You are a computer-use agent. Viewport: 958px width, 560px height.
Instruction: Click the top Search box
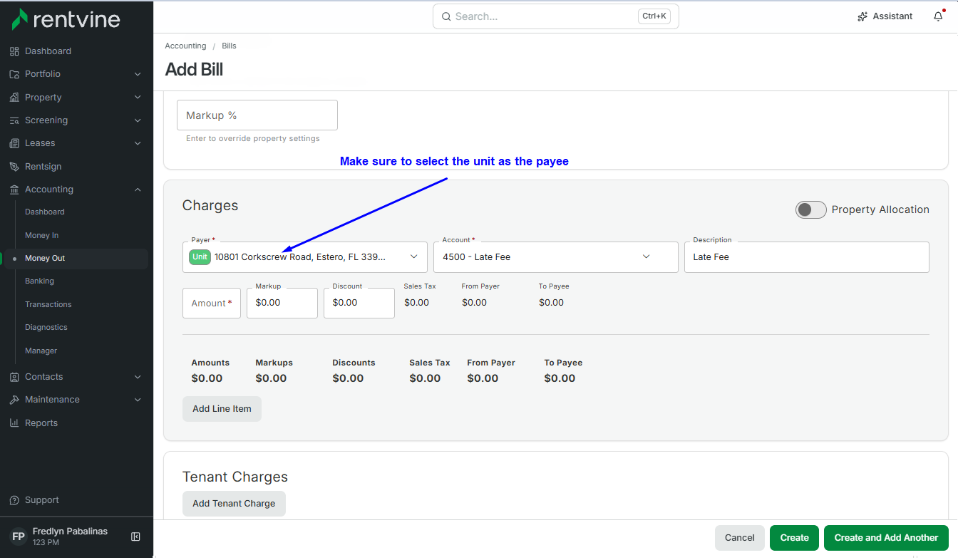pos(555,16)
